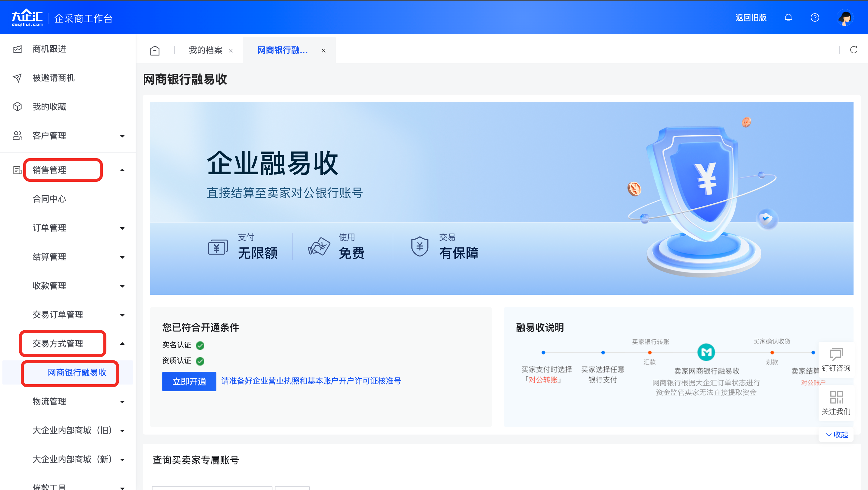Switch to the 我的档案 tab
The image size is (868, 490).
click(205, 50)
